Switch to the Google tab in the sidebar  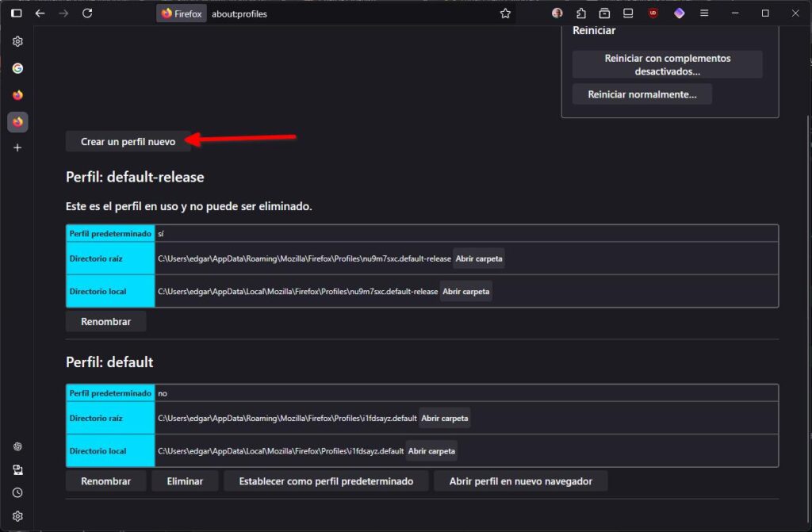(x=17, y=68)
